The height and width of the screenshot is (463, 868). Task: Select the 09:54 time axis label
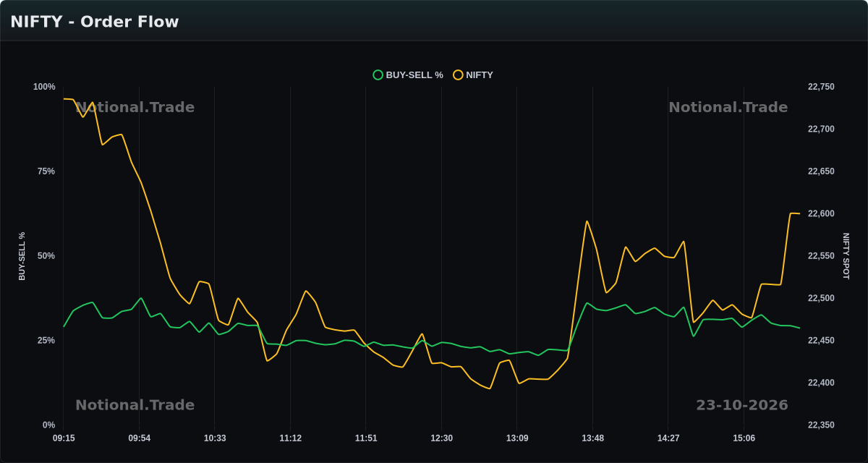click(x=140, y=438)
